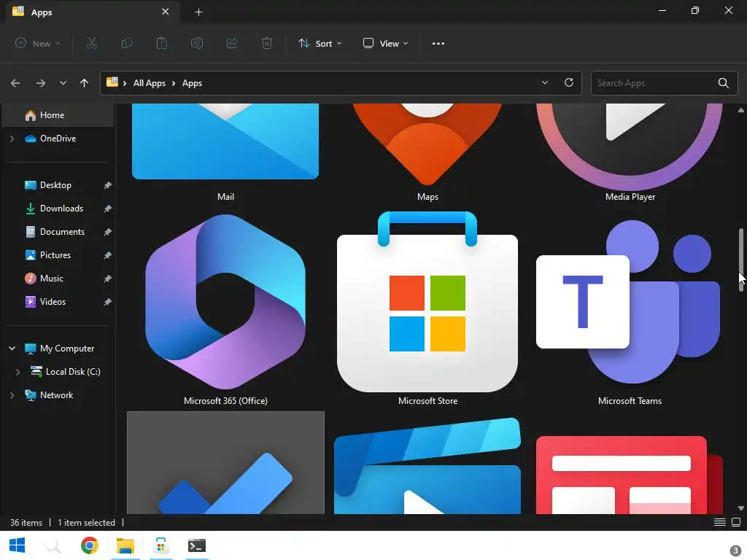The width and height of the screenshot is (747, 560).
Task: Select the Media Player app icon
Action: point(630,147)
